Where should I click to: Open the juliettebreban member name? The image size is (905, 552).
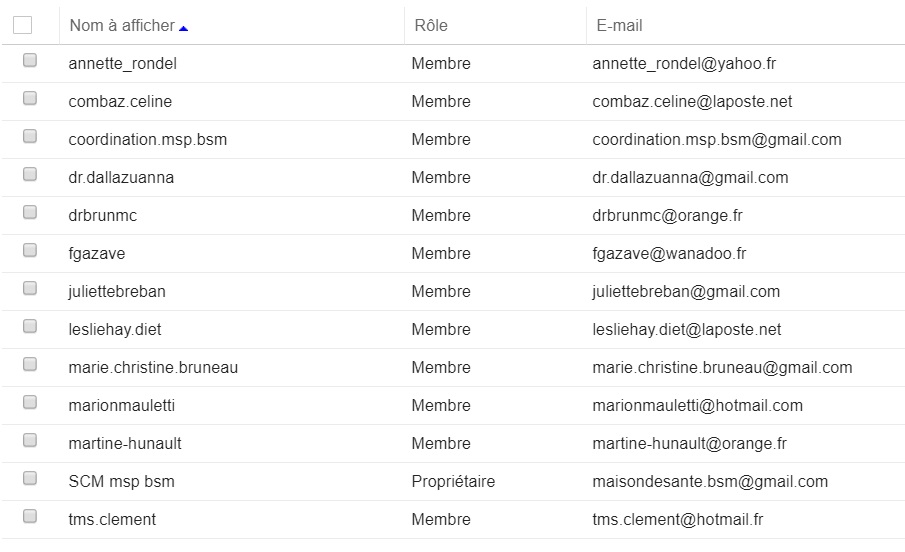(117, 292)
